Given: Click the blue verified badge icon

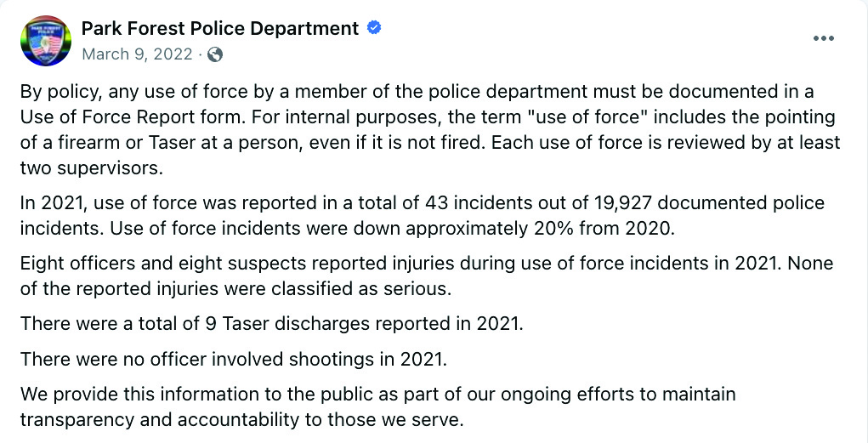Looking at the screenshot, I should point(373,28).
